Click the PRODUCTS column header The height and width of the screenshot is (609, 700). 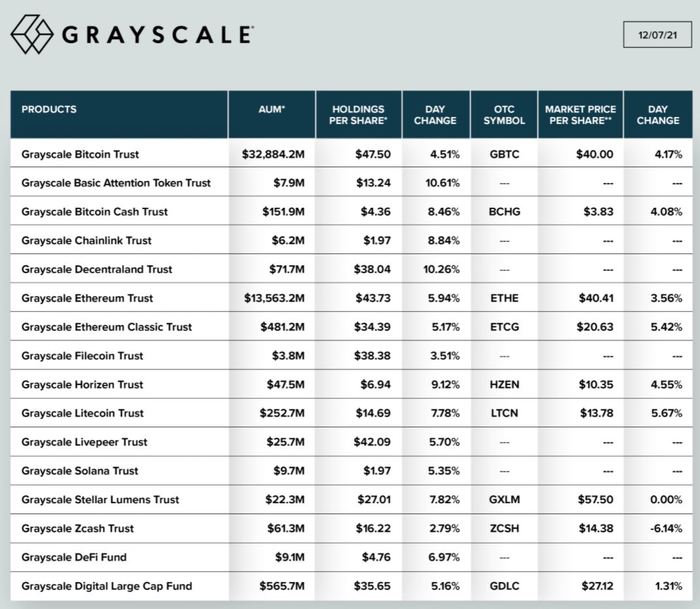pos(49,109)
